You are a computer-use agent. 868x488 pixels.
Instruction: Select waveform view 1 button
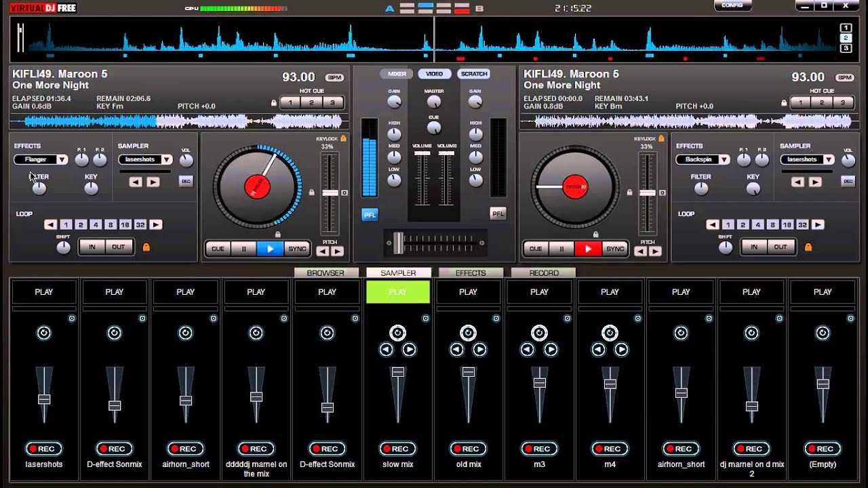[x=846, y=28]
